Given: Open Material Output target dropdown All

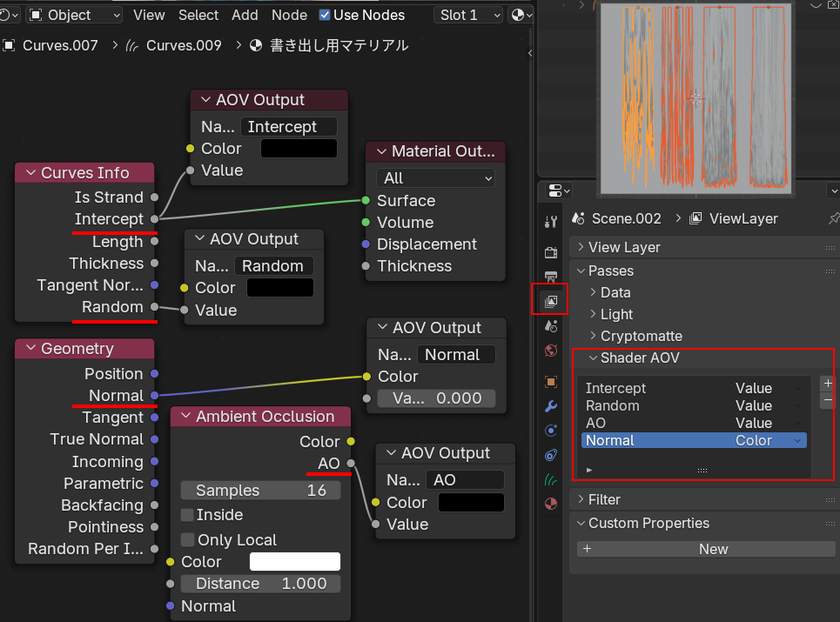Looking at the screenshot, I should tap(435, 177).
